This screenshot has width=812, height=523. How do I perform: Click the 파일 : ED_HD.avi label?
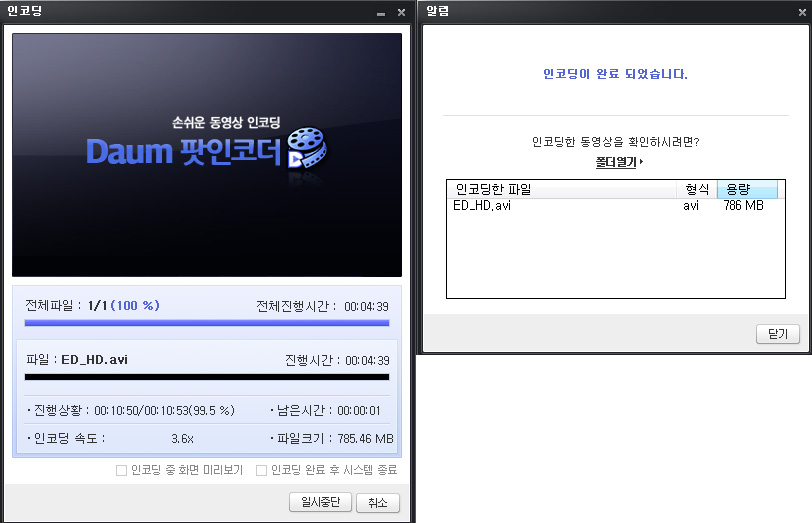click(77, 359)
